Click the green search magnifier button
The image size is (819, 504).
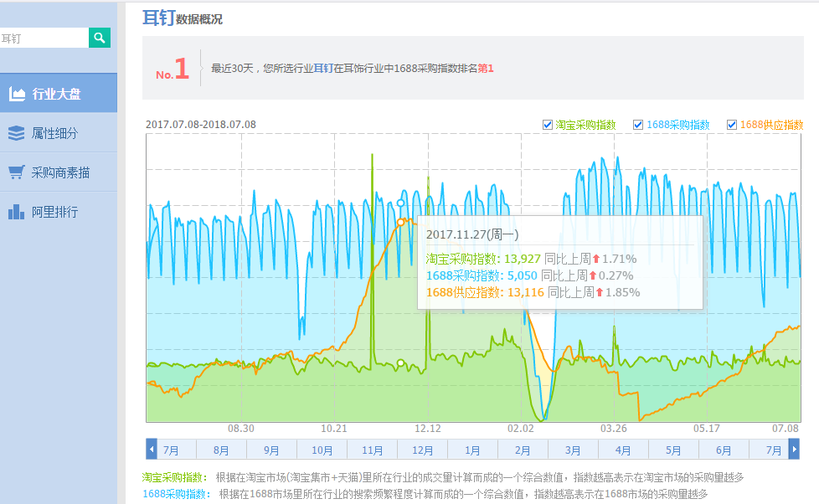tap(99, 38)
